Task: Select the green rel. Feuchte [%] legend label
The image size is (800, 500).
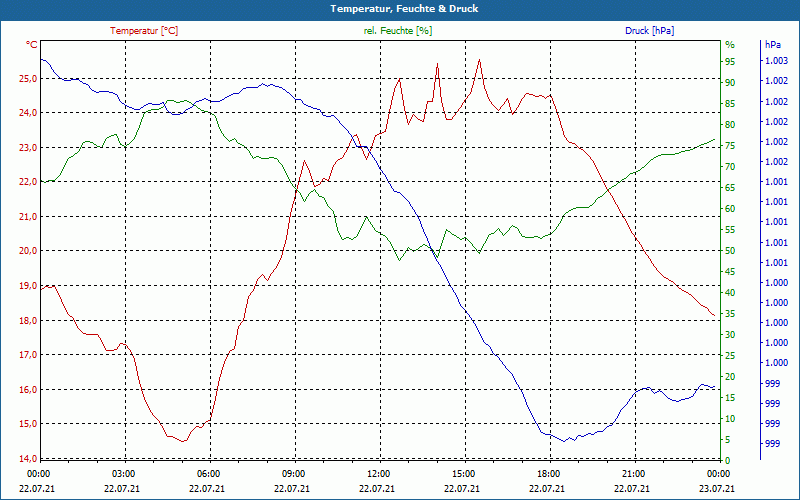Action: click(x=398, y=31)
